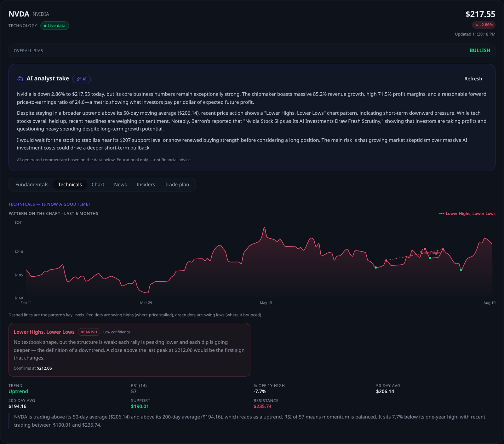Click the PATTERN ON THE CHART · LAST 6 MONTHS subheading
This screenshot has width=504, height=444.
(53, 214)
